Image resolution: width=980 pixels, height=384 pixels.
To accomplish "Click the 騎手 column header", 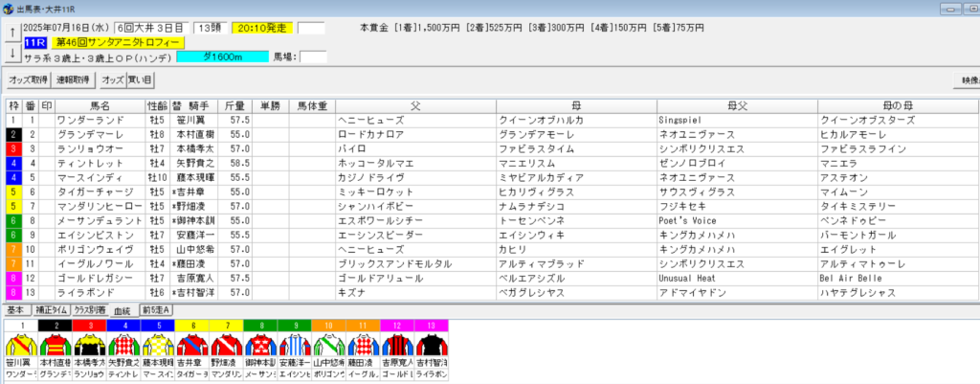I will [195, 105].
